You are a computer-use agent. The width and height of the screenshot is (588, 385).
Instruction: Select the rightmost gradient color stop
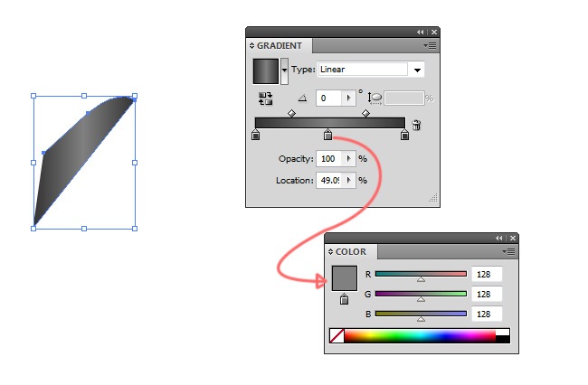click(x=404, y=135)
